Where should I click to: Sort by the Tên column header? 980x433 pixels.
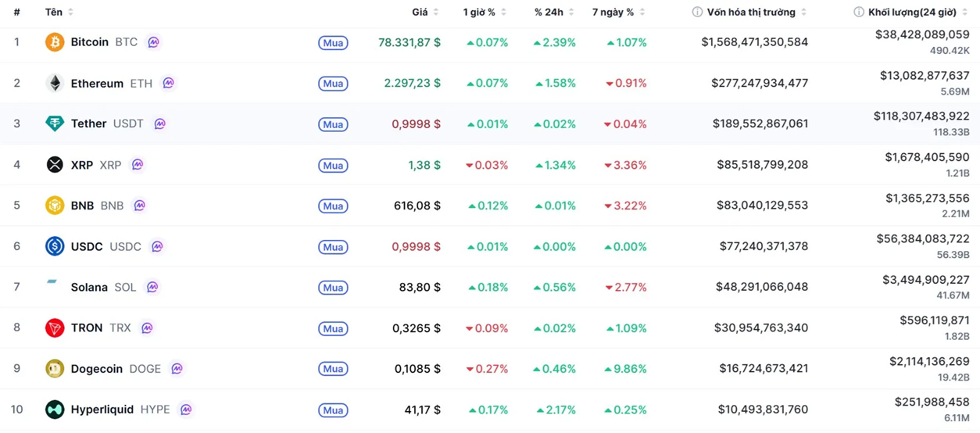coord(59,12)
